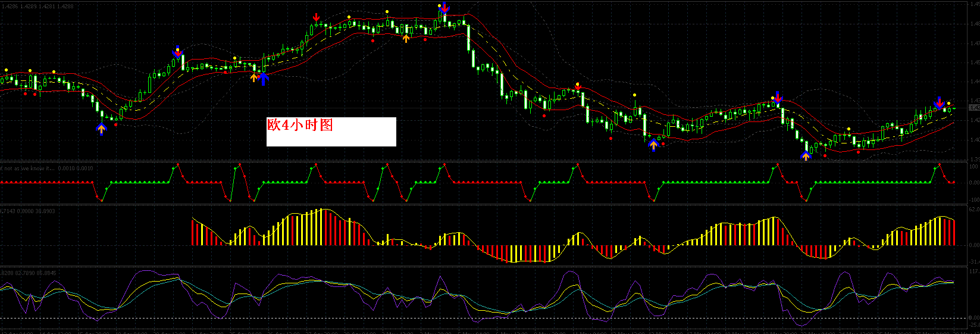Click oscillator values 82.7890 85.8845
Viewport: 980px width, 334px height.
(37, 273)
